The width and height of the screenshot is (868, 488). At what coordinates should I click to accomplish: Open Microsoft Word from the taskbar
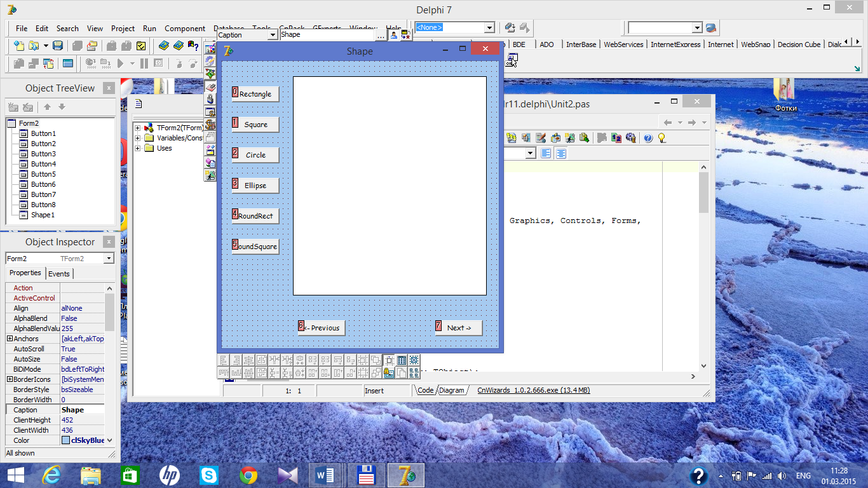(x=326, y=475)
